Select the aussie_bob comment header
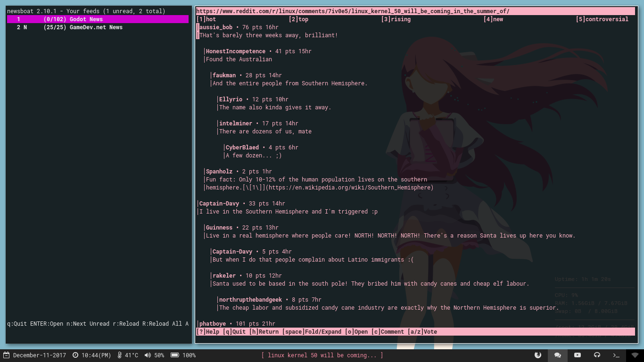 coord(239,27)
